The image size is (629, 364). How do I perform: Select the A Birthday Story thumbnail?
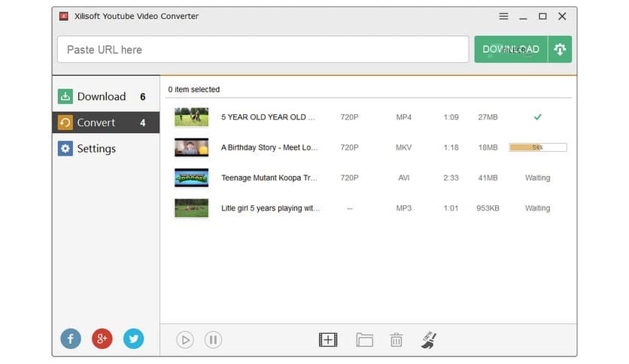point(191,147)
